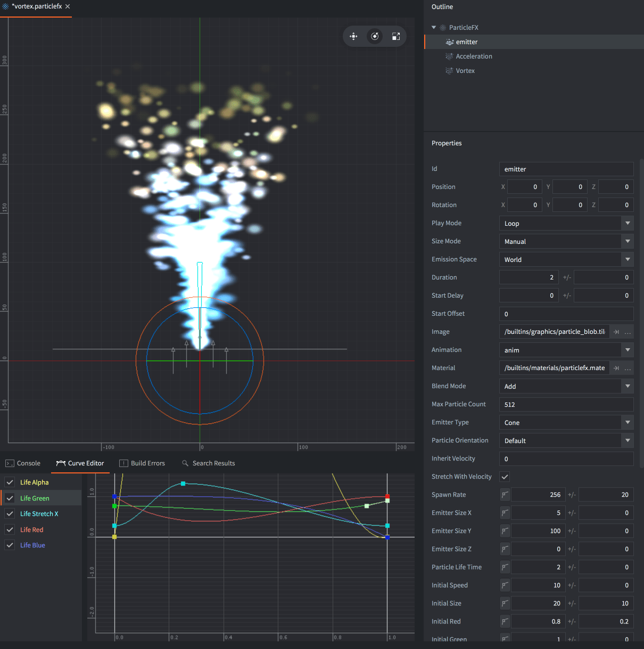
Task: Open the Blend Mode dropdown showing Add
Action: point(628,386)
